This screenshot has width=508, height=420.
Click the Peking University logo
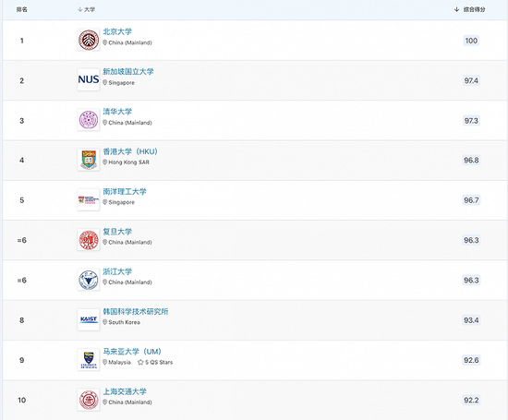point(89,40)
